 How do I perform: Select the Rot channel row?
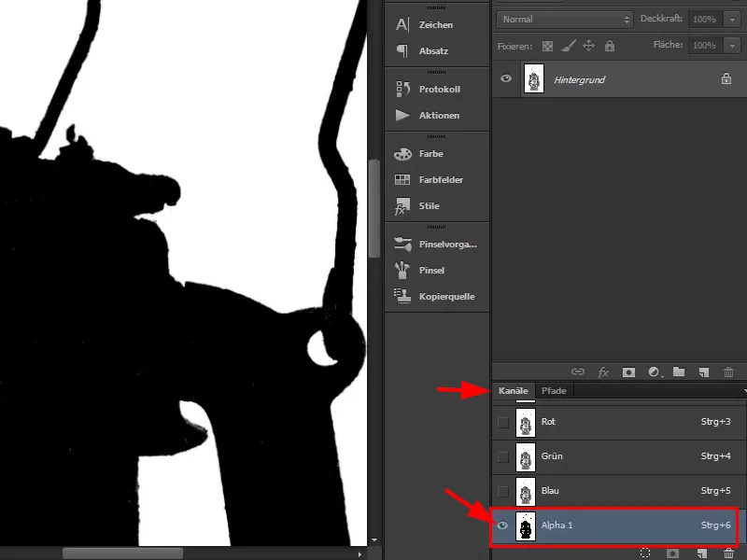[x=618, y=422]
